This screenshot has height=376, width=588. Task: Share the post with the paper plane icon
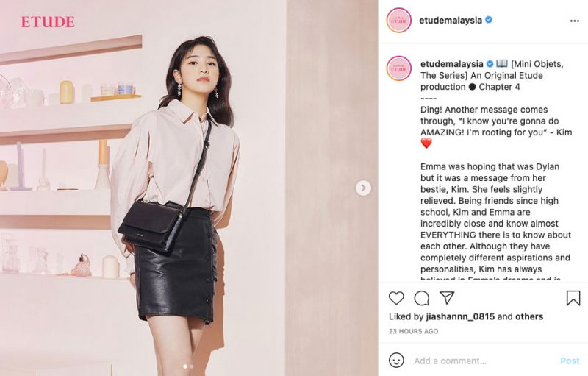(447, 297)
